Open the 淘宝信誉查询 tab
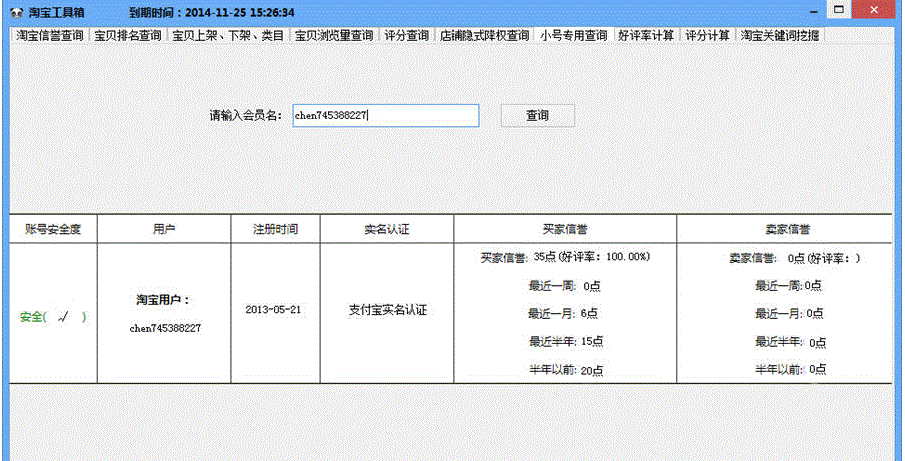 50,35
